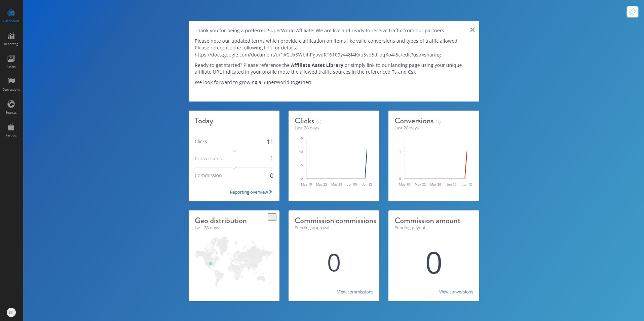Click the pending approval commissions count 0

(x=334, y=263)
